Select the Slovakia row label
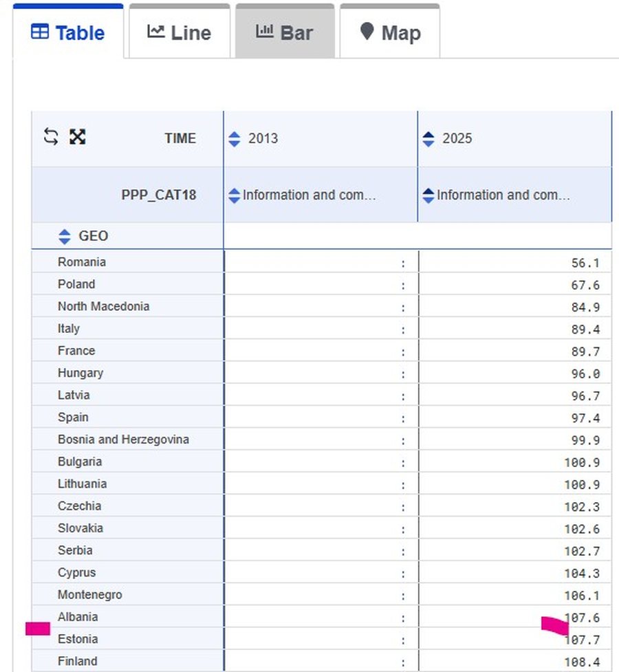619x672 pixels. point(80,528)
